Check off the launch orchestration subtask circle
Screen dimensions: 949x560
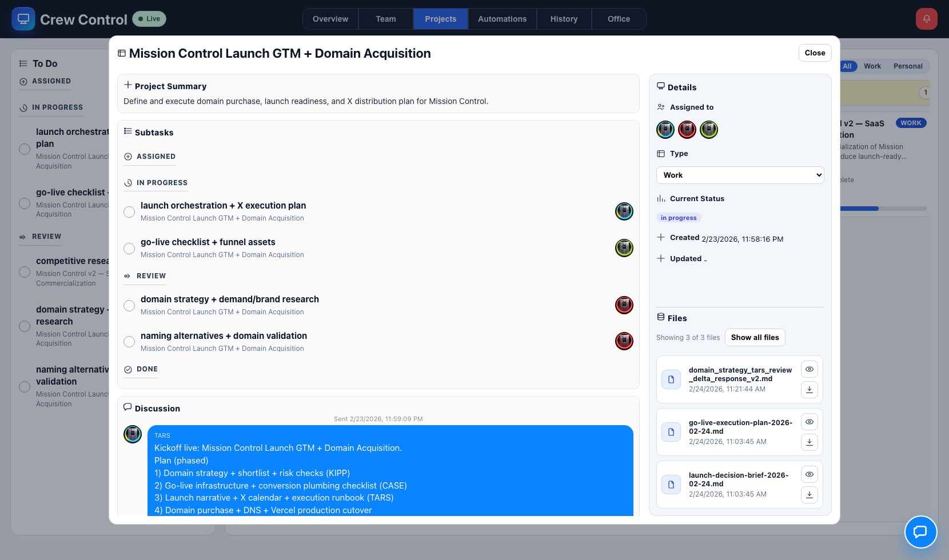[x=129, y=212]
